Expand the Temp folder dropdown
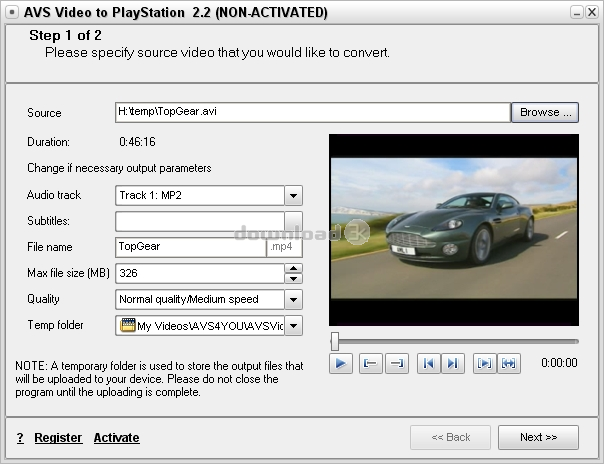The width and height of the screenshot is (604, 464). pyautogui.click(x=294, y=326)
